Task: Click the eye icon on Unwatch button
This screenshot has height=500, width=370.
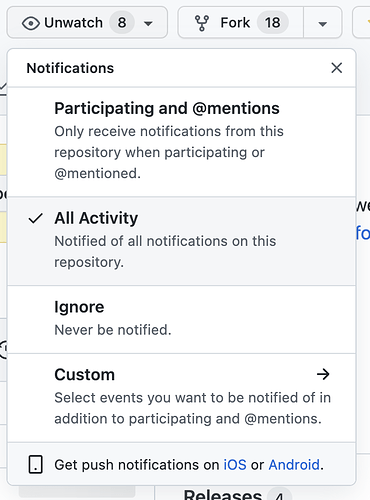Action: coord(31,23)
